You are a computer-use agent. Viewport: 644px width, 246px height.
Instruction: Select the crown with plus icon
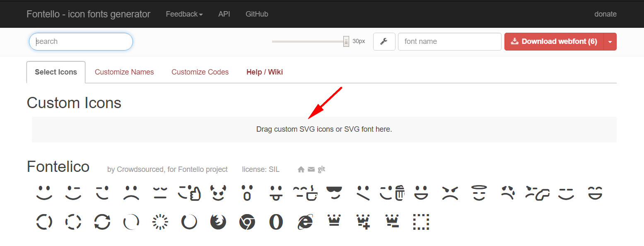[363, 222]
